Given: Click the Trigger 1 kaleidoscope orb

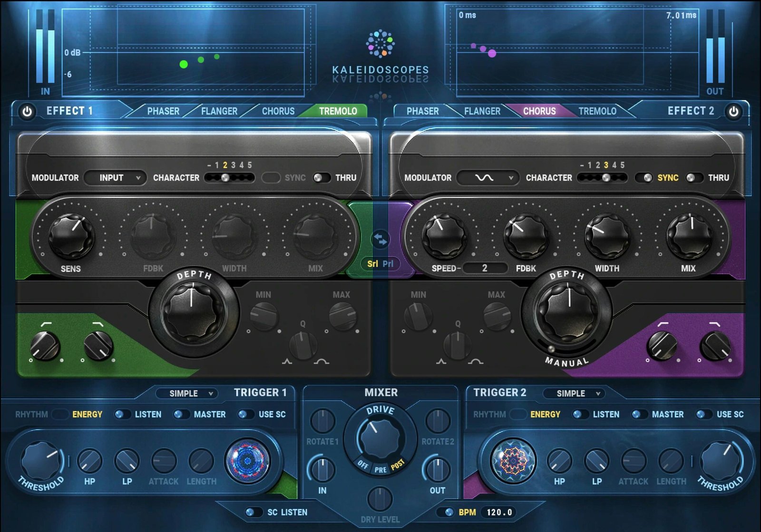Looking at the screenshot, I should click(x=247, y=460).
